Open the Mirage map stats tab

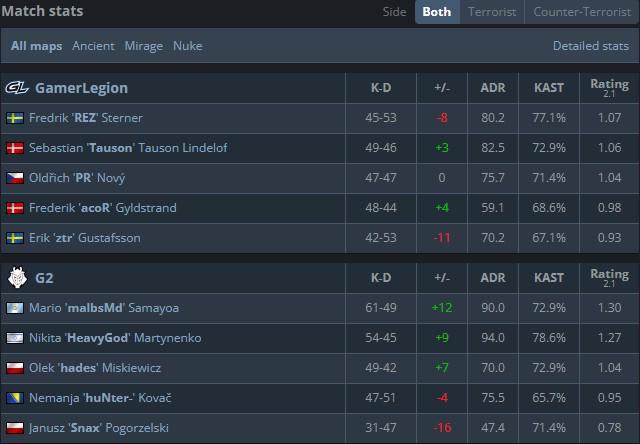coord(144,46)
